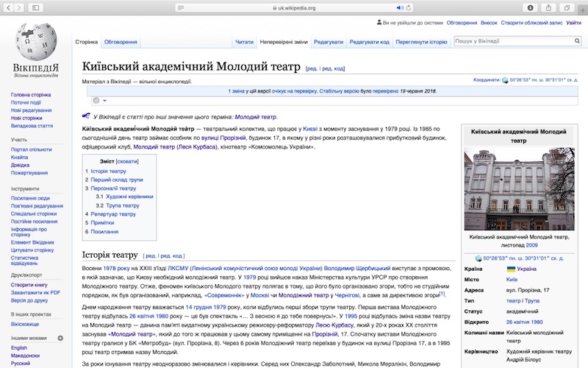Screen dimensions: 588x368
Task: Click the search magnifier icon
Action: pyautogui.click(x=577, y=41)
